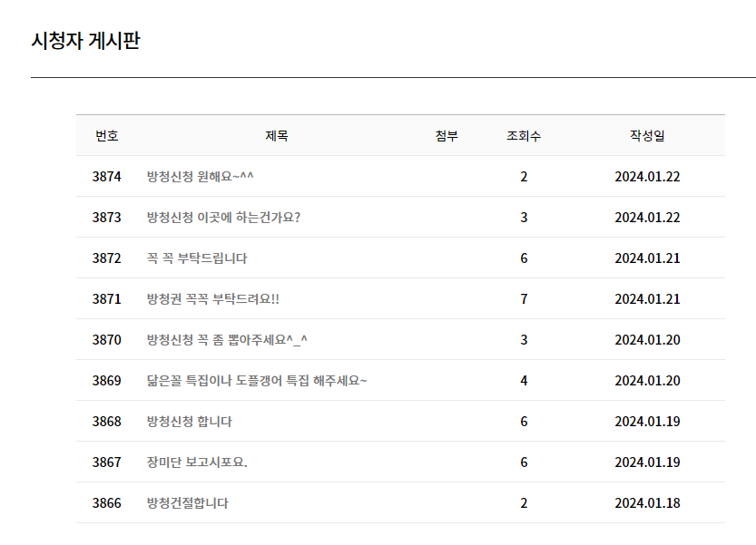
Task: Select post number 3868
Action: [106, 422]
